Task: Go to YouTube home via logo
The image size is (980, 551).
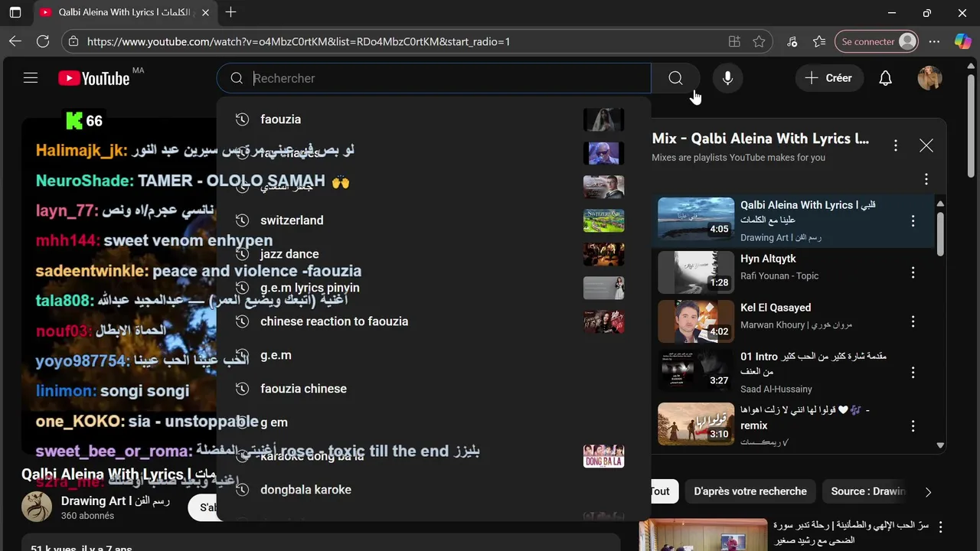Action: (x=93, y=78)
